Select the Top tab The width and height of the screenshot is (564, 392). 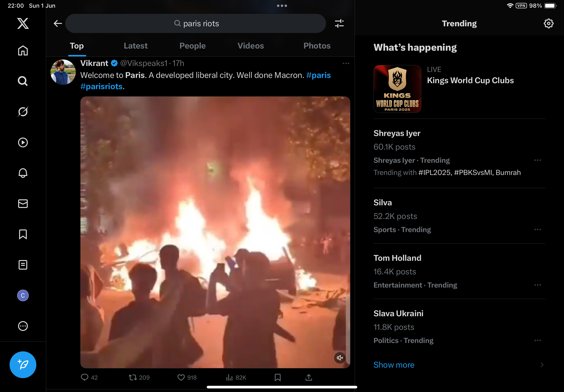[77, 46]
